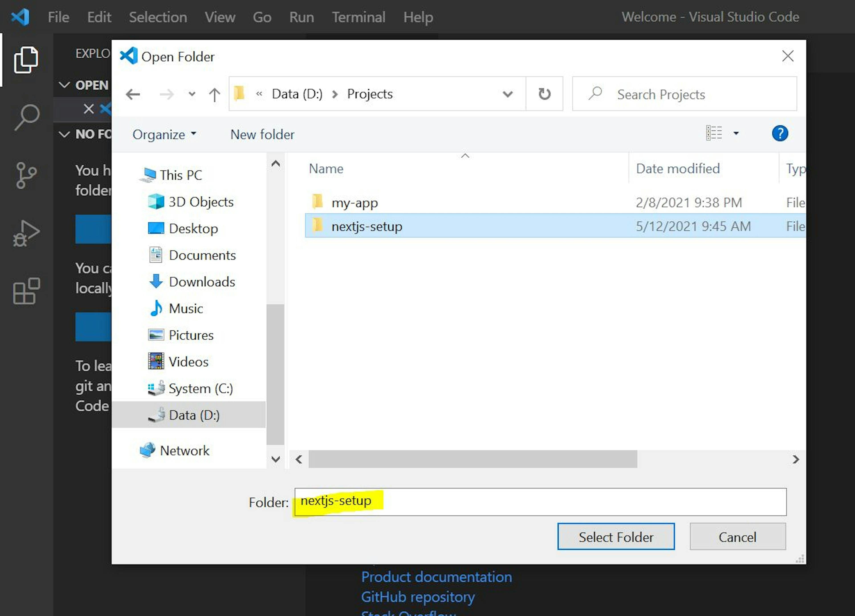Open Pictures from the navigation pane
855x616 pixels.
pyautogui.click(x=190, y=335)
